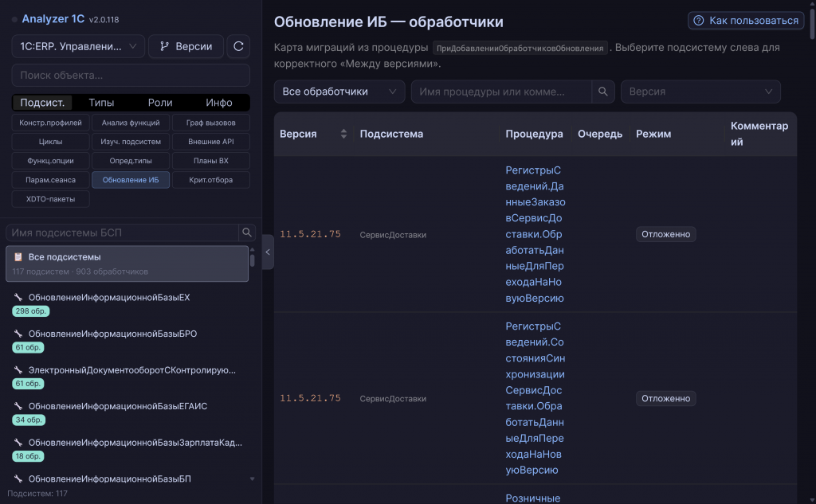Focus the Имя подсистемы БСП field
The height and width of the screenshot is (504, 816).
point(122,232)
